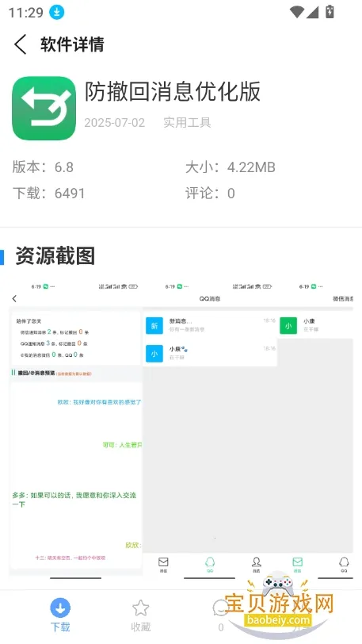362x644 pixels.
Task: Tap the comment bubble icon in bottom bar
Action: [x=220, y=608]
